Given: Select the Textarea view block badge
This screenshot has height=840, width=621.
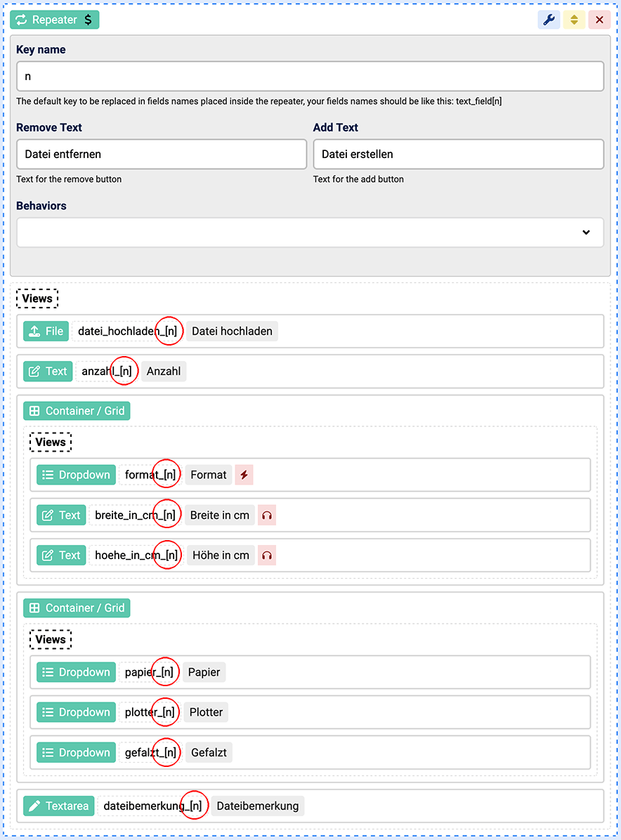Looking at the screenshot, I should click(x=59, y=806).
